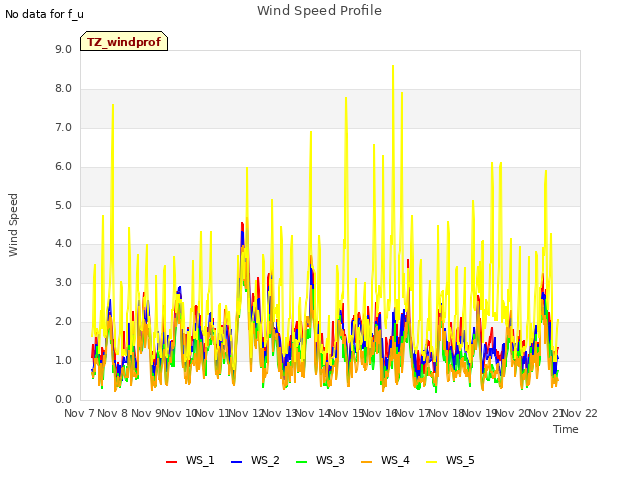Screen dimensions: 640x480
Task: Click the 7.0 y-axis tick label
Action: point(63,128)
